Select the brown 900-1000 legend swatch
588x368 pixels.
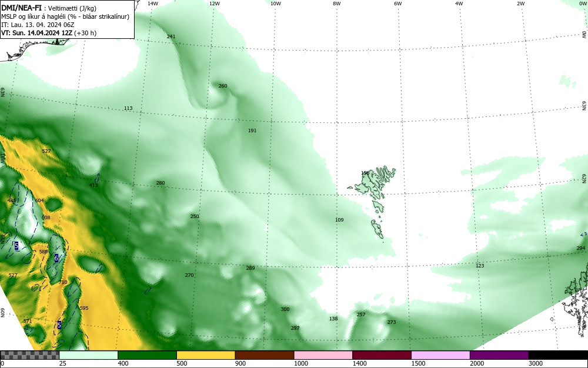coord(265,355)
